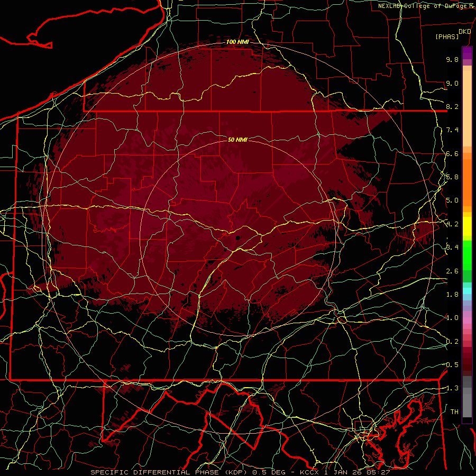Image resolution: width=476 pixels, height=476 pixels.
Task: Click the 5.8 legend value
Action: 452,177
